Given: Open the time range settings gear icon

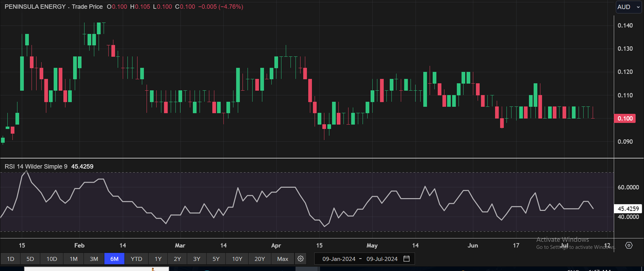Looking at the screenshot, I should coord(301,259).
